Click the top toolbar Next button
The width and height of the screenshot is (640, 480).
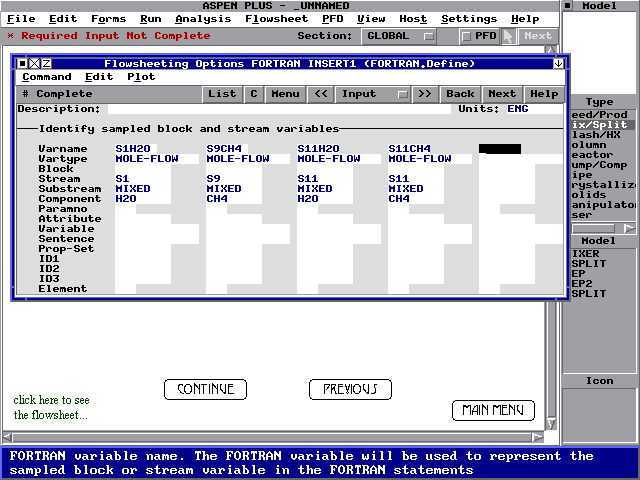[538, 36]
